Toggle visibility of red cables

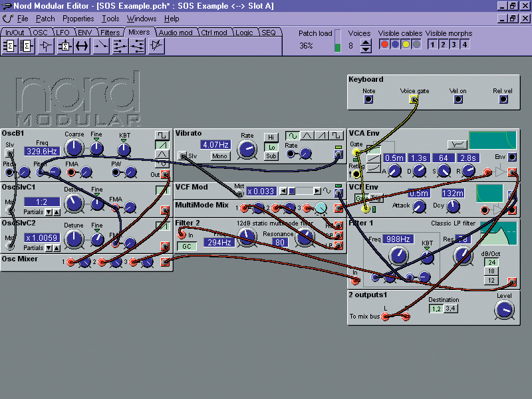(x=384, y=45)
